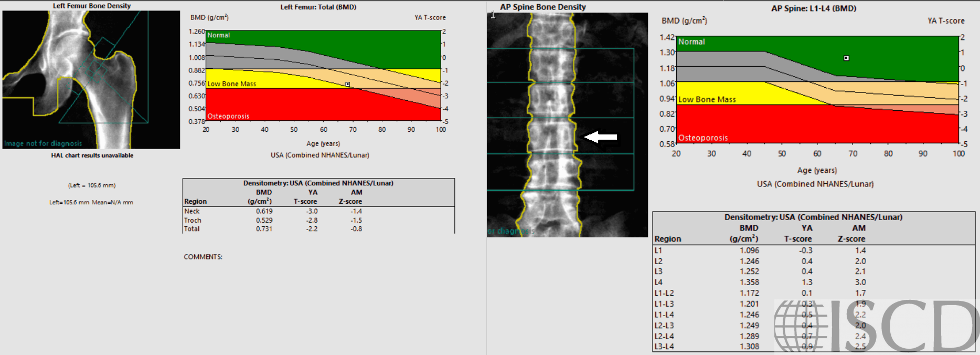
Task: Click the 'AP Spine Bone Density' title
Action: [x=543, y=7]
